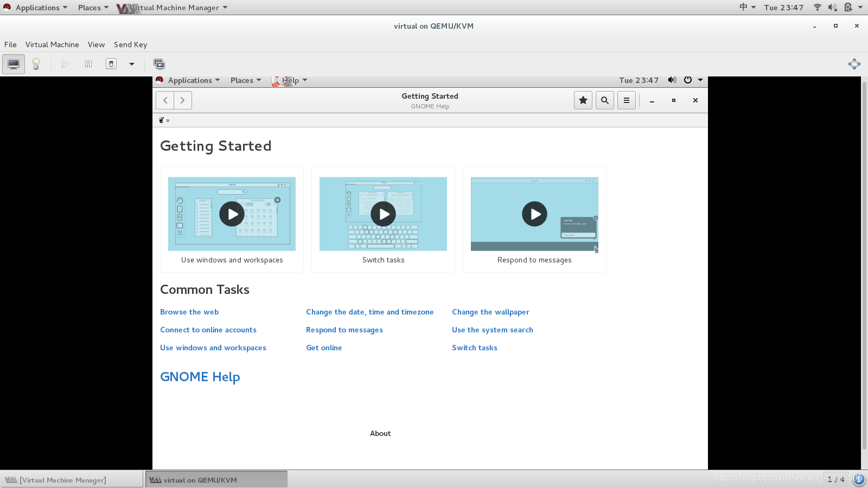Image resolution: width=868 pixels, height=488 pixels.
Task: Open guest Help app menu
Action: (x=290, y=80)
